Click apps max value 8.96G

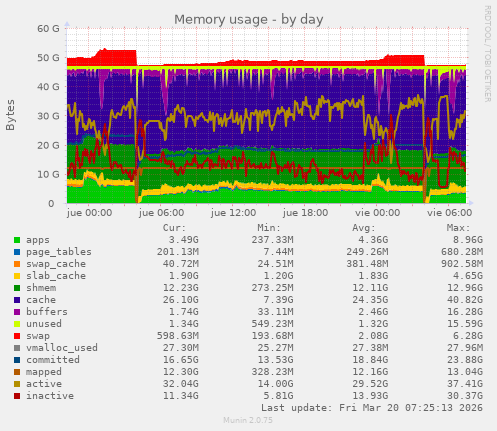[x=468, y=240]
